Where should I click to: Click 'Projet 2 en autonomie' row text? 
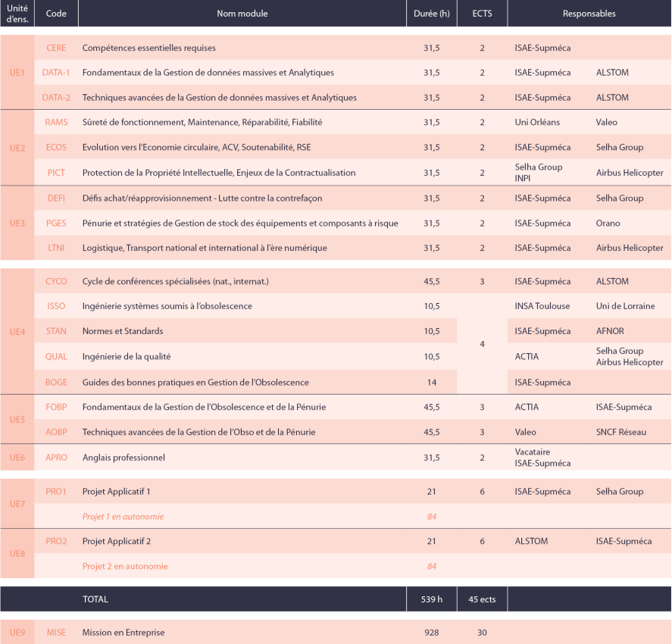click(125, 566)
